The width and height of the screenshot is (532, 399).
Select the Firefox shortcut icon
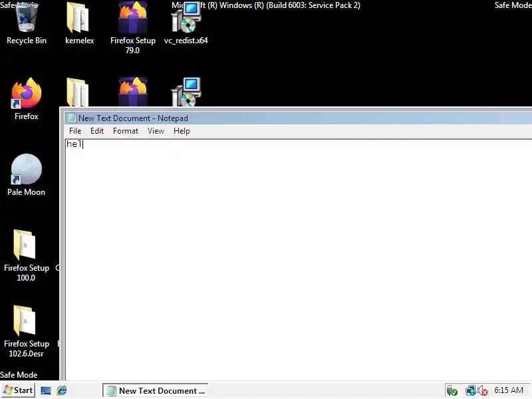(x=27, y=98)
